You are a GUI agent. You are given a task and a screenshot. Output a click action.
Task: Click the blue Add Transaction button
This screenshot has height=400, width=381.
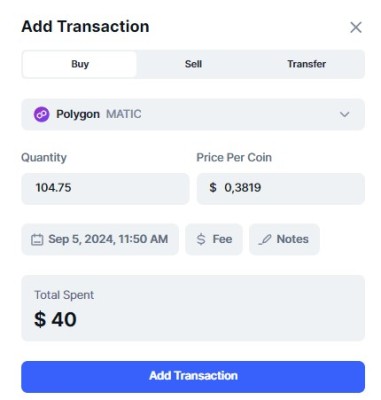tap(193, 377)
